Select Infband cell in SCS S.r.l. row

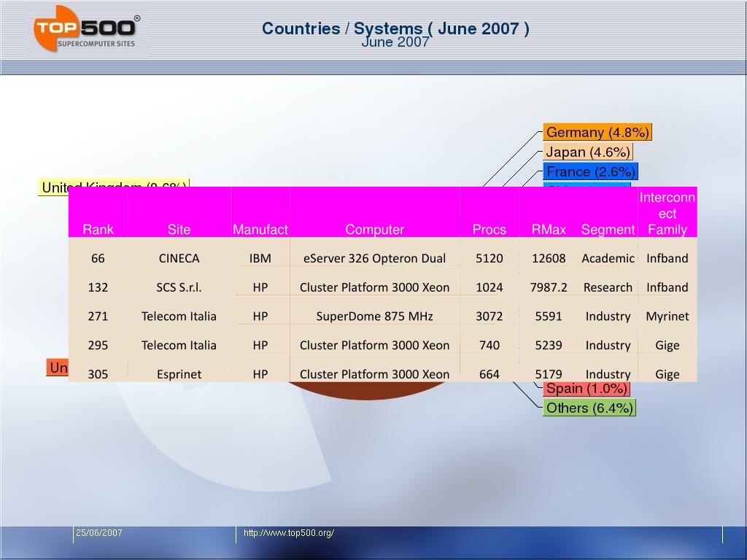click(x=667, y=287)
